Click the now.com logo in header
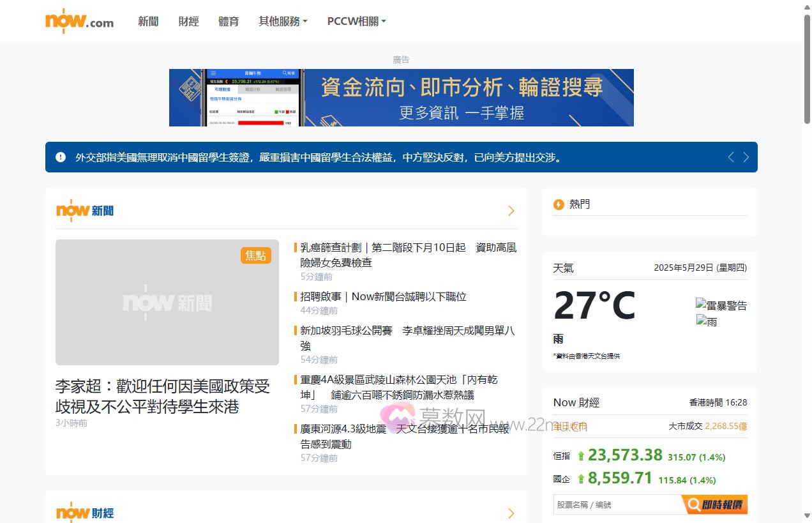812x523 pixels. 79,21
